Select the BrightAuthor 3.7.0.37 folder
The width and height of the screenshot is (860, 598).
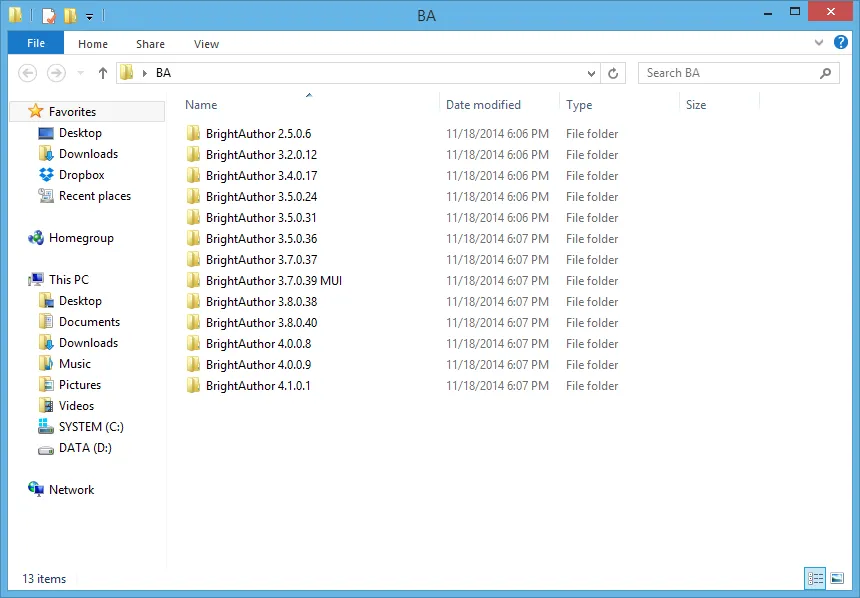[261, 259]
